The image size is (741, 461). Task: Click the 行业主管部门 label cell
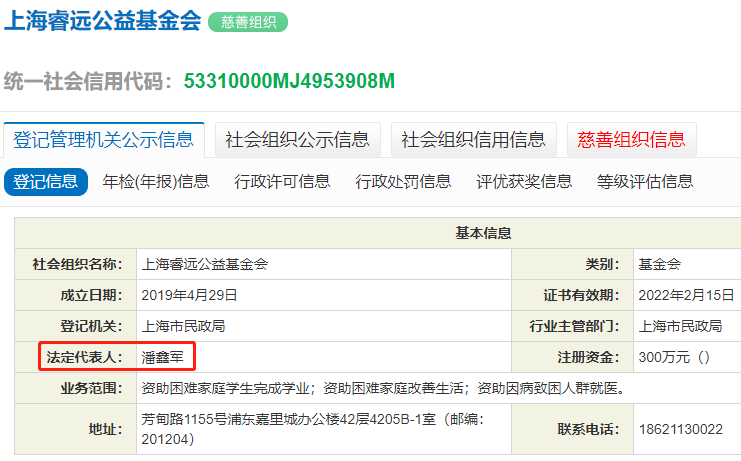point(573,326)
